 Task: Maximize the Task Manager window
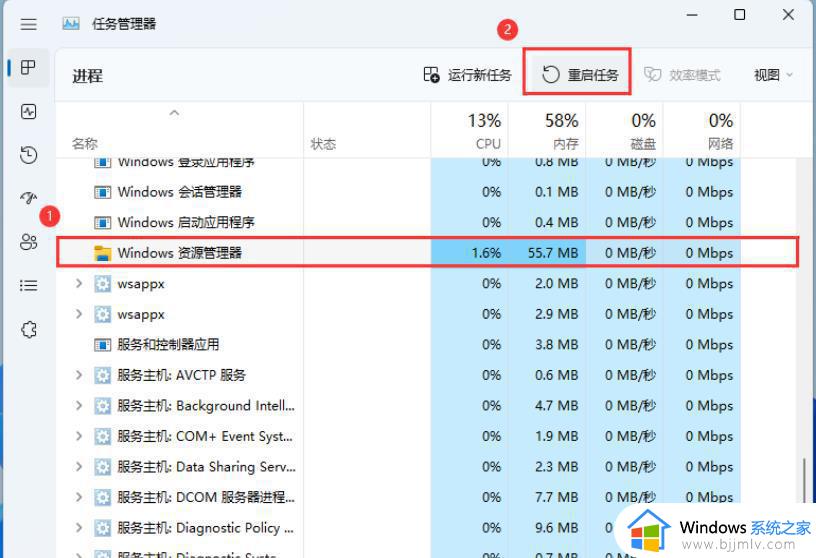point(740,15)
